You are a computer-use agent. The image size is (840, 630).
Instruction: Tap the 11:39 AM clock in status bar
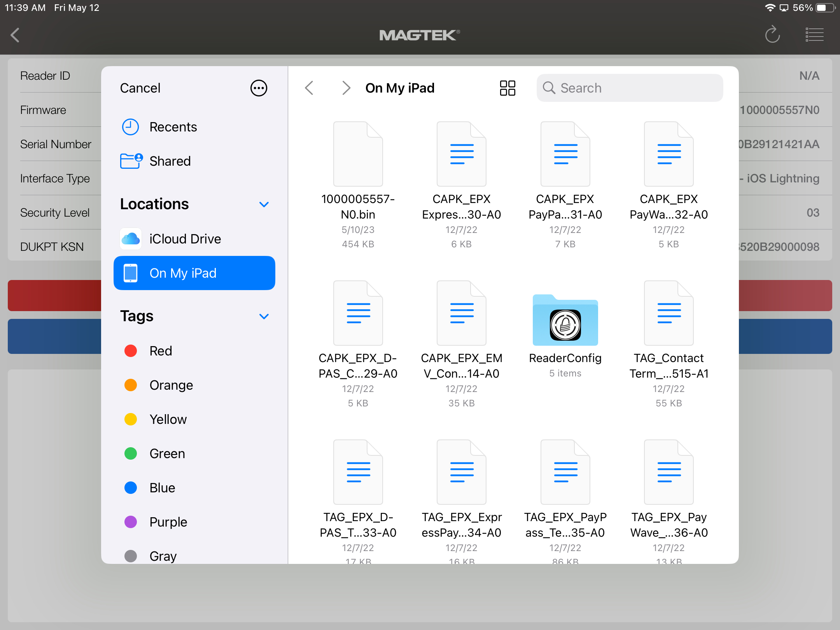coord(25,8)
